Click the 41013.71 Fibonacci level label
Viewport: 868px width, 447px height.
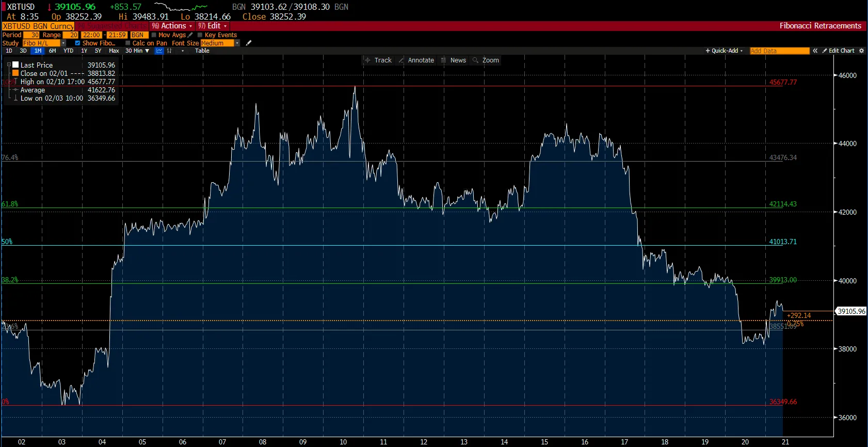(x=783, y=242)
